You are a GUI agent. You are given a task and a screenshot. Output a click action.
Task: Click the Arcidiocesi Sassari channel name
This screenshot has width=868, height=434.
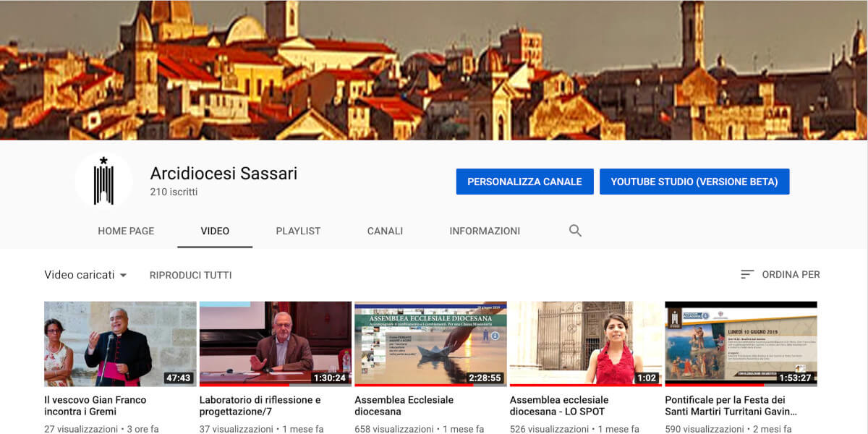click(x=224, y=174)
